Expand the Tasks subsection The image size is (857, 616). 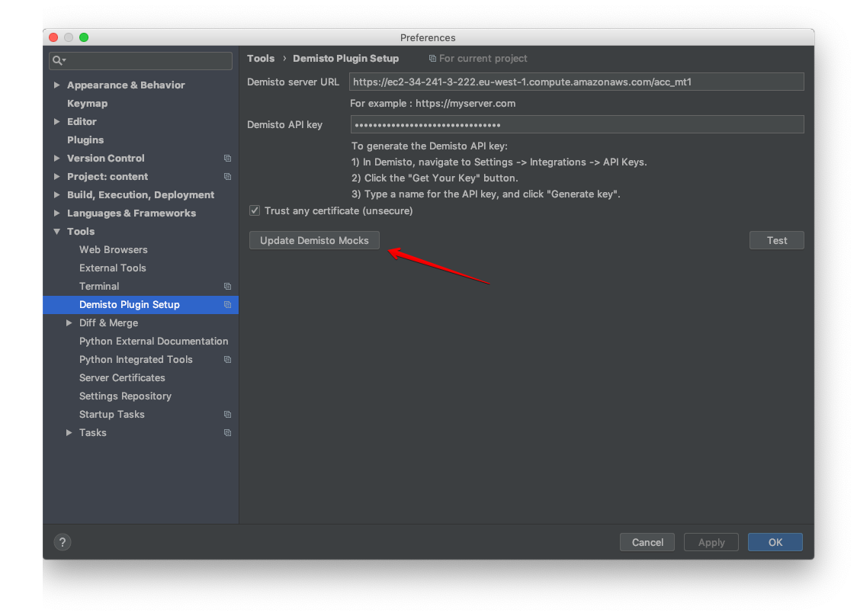(69, 433)
